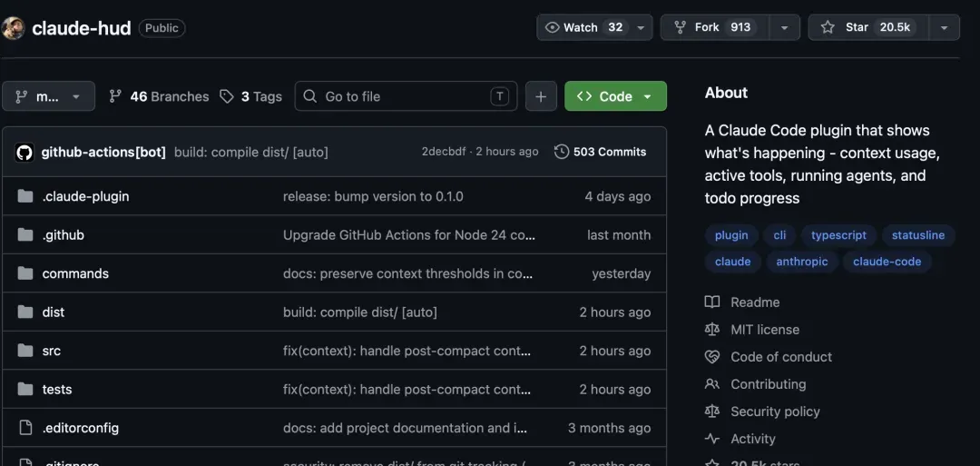This screenshot has width=980, height=466.
Task: Open the src folder
Action: click(51, 351)
